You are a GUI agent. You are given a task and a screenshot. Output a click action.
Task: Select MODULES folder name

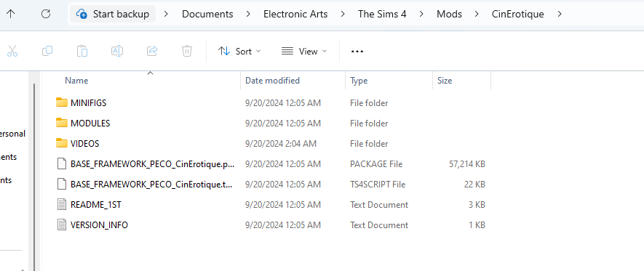[90, 124]
